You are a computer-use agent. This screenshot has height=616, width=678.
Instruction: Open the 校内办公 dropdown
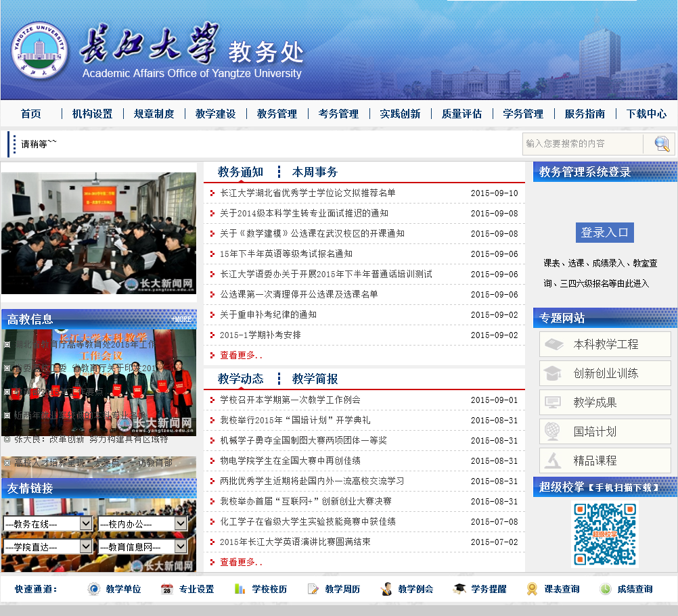(142, 524)
